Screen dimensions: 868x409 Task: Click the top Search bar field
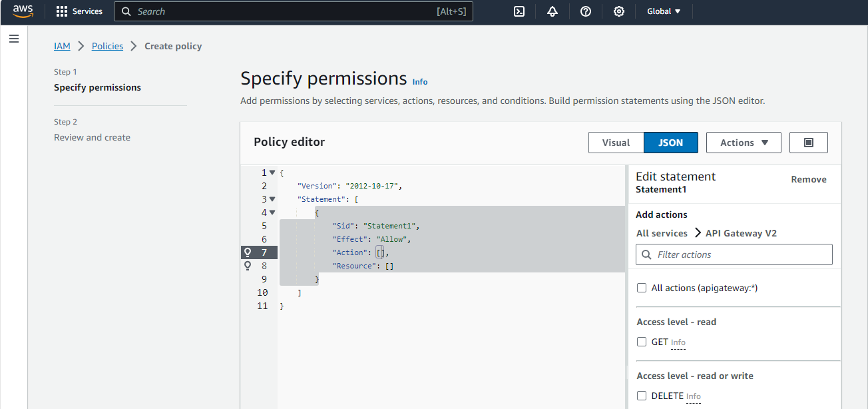tap(294, 11)
